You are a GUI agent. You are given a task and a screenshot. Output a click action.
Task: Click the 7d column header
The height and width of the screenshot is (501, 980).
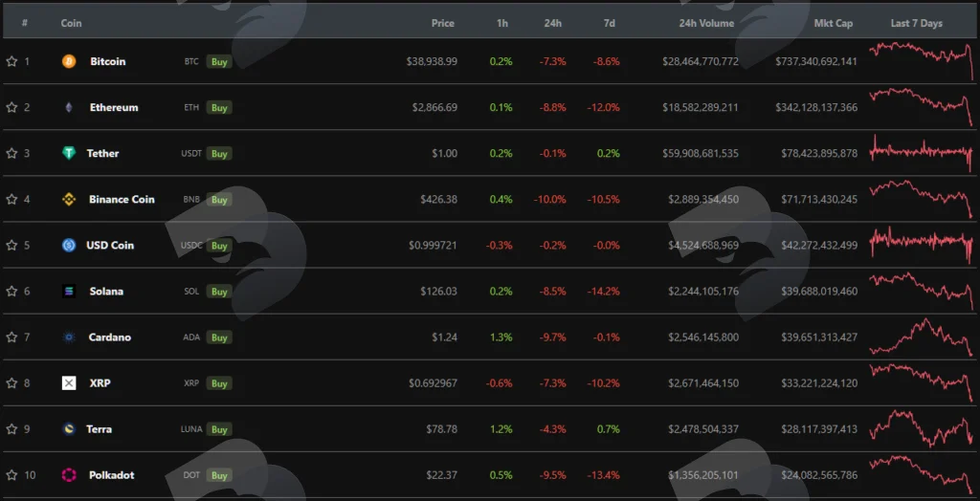click(610, 23)
